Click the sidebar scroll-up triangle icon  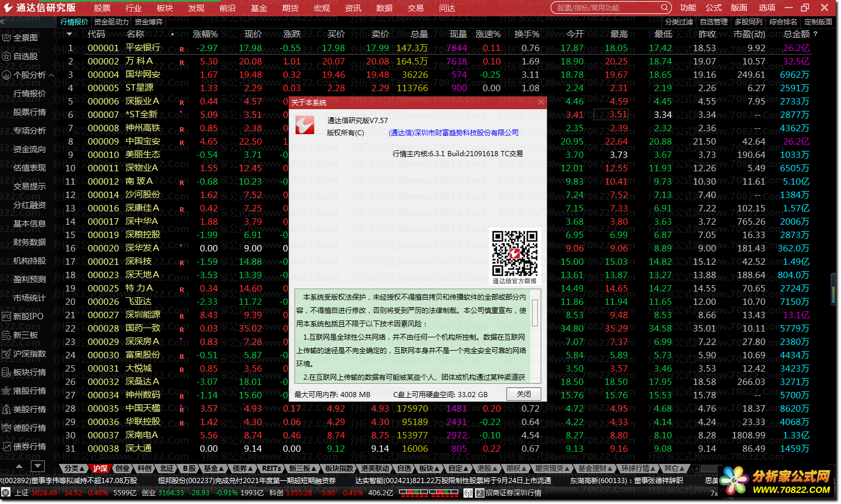[x=19, y=466]
